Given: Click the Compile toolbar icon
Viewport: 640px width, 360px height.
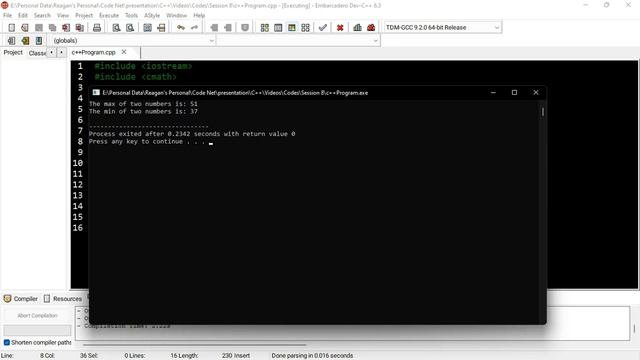Looking at the screenshot, I should pos(264,28).
